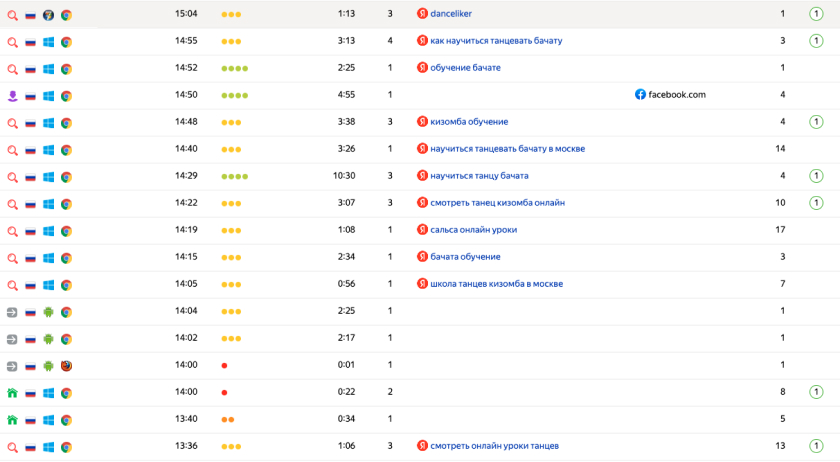Open 'научиться танцевать бачату в москве' link
840x462 pixels.
(507, 149)
